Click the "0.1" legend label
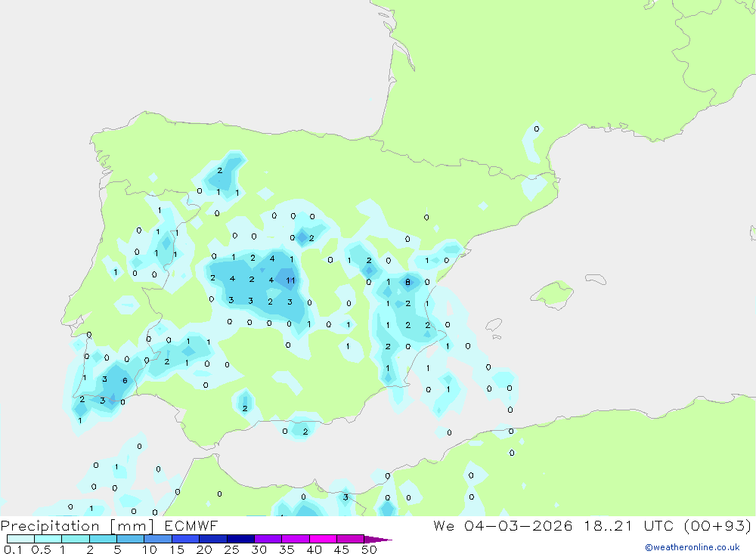The height and width of the screenshot is (554, 756). click(x=13, y=549)
